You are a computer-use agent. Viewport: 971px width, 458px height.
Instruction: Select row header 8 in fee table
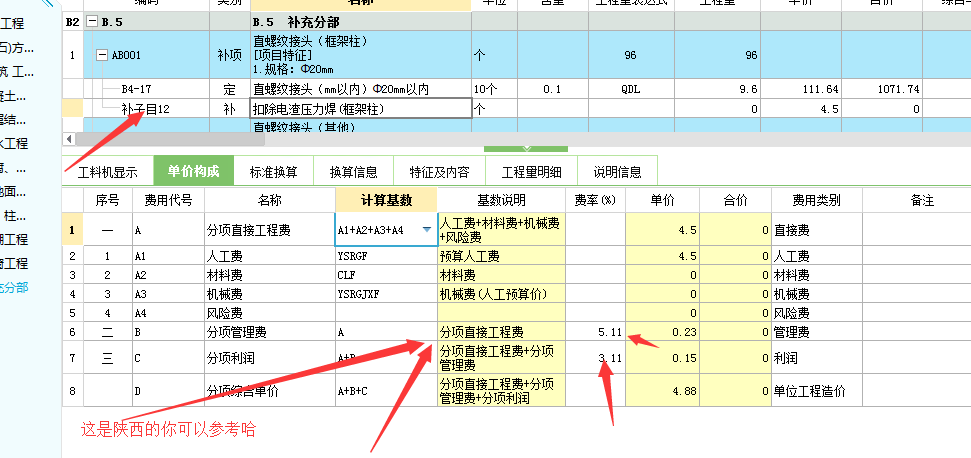72,391
